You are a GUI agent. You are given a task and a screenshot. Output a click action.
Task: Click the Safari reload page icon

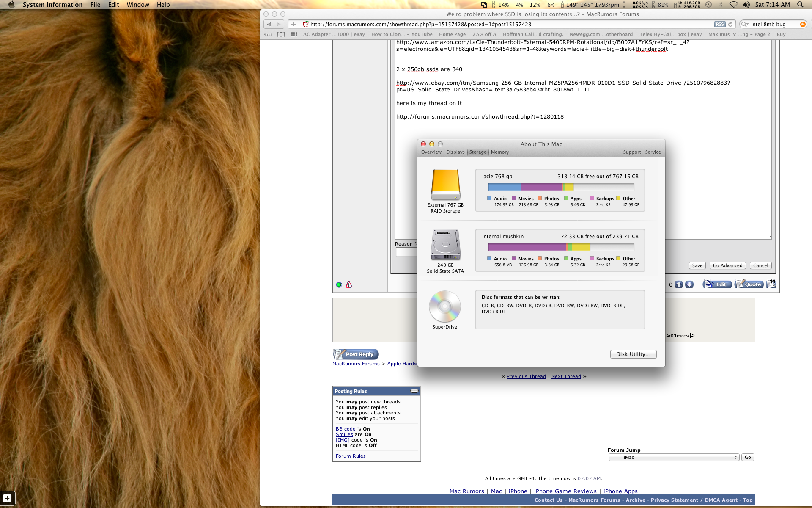(730, 24)
